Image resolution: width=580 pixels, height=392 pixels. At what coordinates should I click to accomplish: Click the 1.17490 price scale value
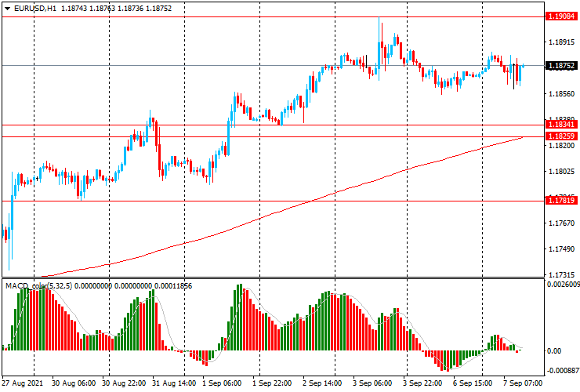(x=561, y=249)
